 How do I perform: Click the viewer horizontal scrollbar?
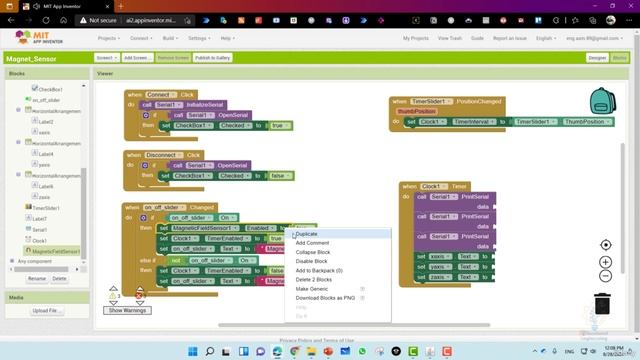pos(354,325)
